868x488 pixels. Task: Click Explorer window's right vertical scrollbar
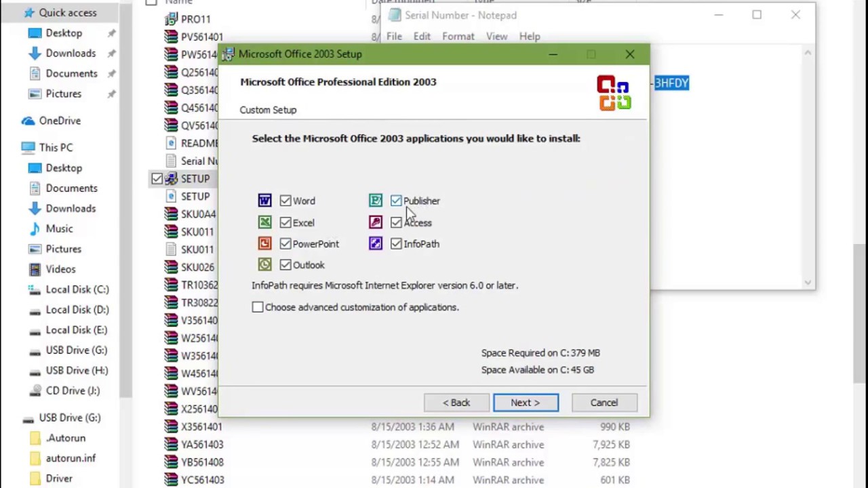point(861,312)
